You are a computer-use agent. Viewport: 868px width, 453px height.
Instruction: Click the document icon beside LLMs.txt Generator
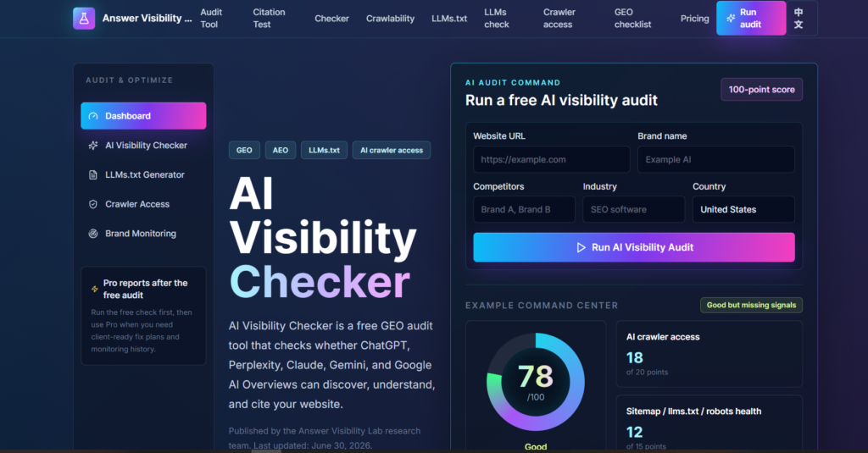93,174
